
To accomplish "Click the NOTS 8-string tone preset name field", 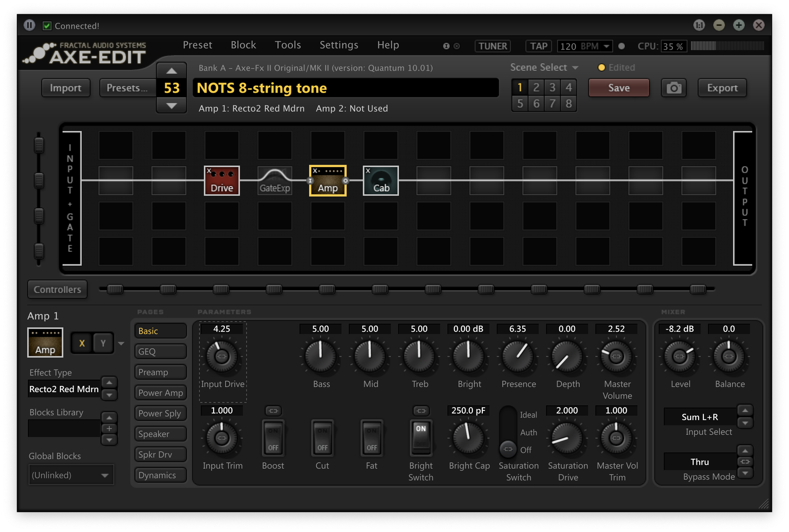I will point(346,88).
